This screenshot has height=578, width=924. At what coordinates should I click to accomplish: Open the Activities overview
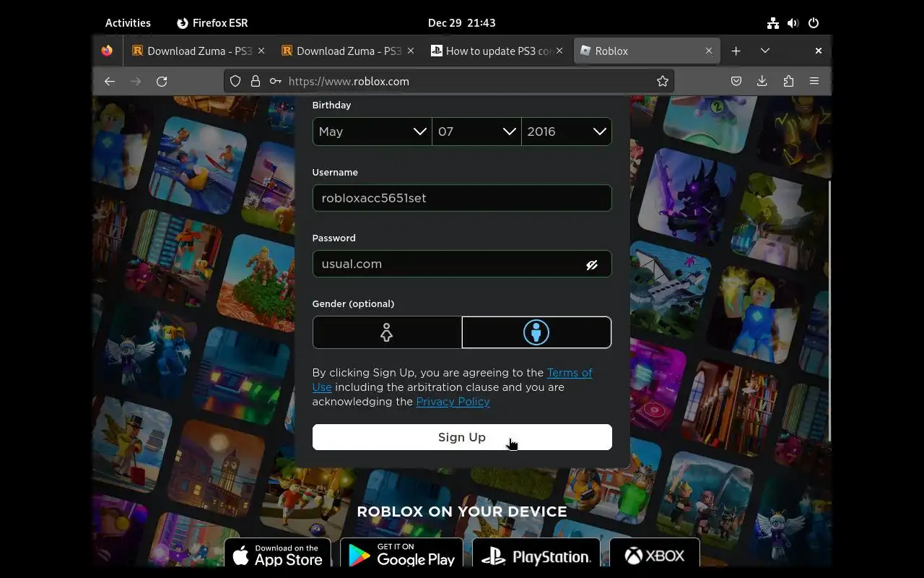point(128,23)
